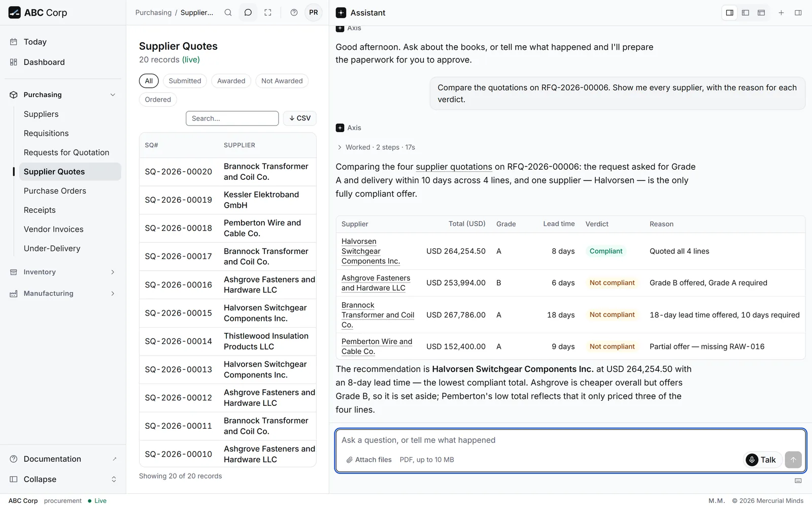Select the table panel layout icon

tap(761, 13)
